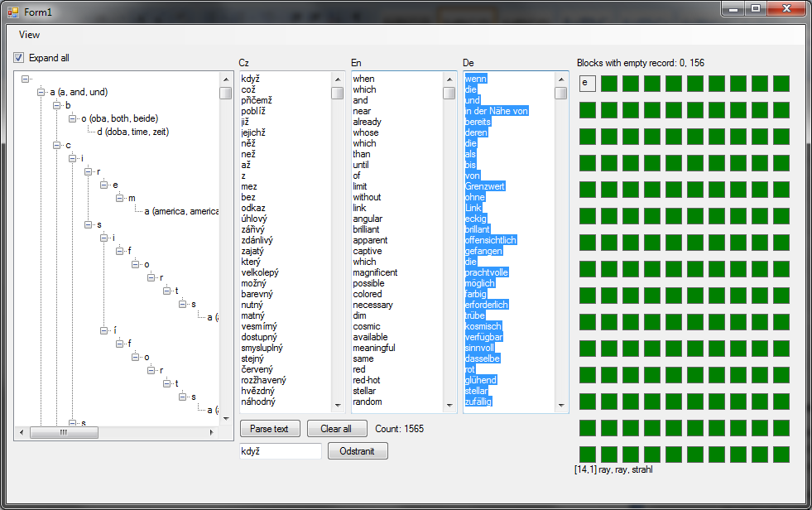Focus the text field containing 'když'
Screen dimensions: 812x510
pos(281,451)
